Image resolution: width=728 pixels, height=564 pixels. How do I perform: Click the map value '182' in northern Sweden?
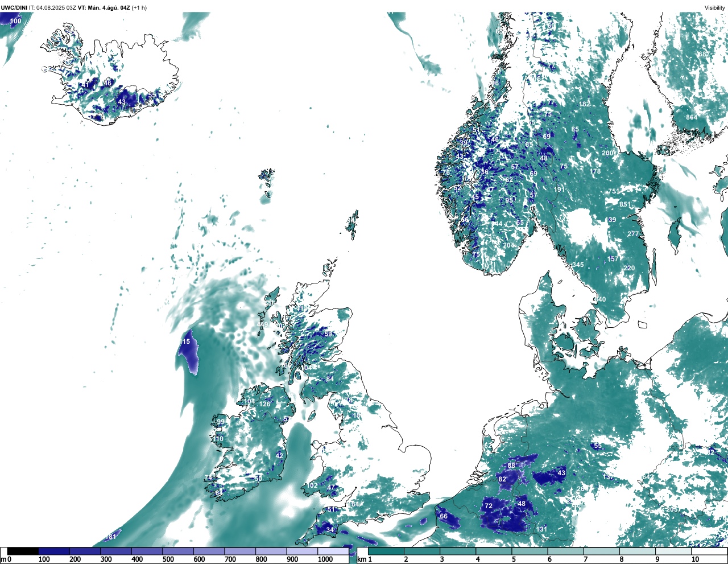(585, 104)
